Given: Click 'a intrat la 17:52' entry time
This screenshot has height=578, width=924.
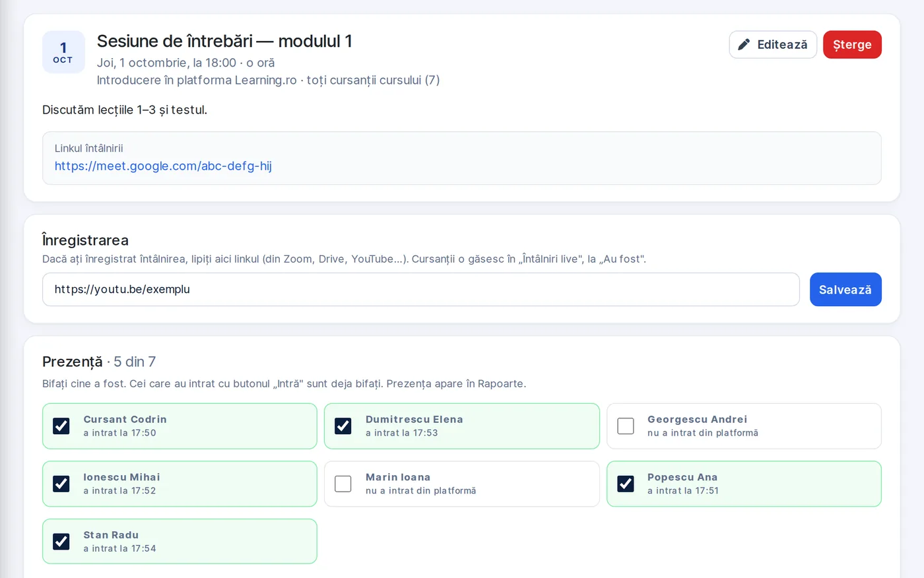Looking at the screenshot, I should (x=120, y=491).
